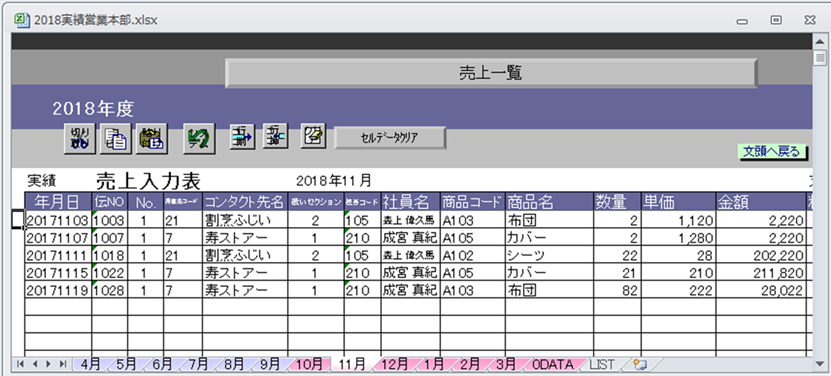Select quantity cell 82

[617, 290]
